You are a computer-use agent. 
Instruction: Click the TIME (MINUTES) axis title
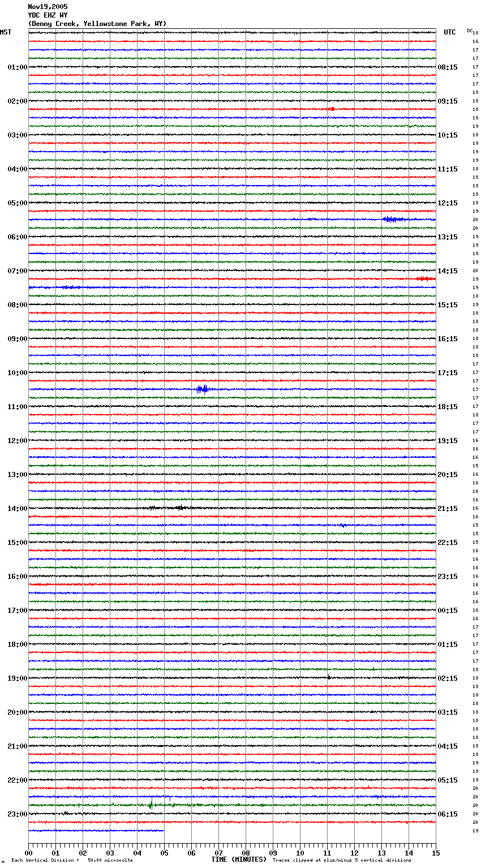coord(239,860)
